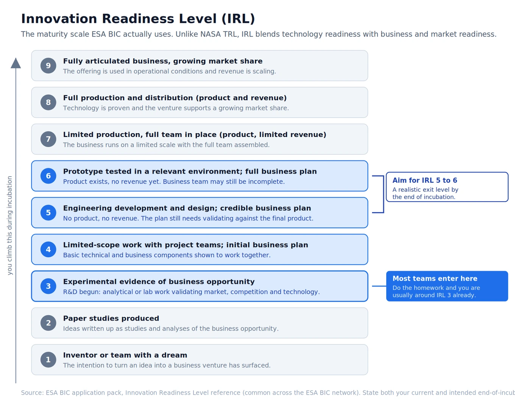Click the 'Most teams enter here' callout title
This screenshot has width=515, height=420.
[x=435, y=278]
